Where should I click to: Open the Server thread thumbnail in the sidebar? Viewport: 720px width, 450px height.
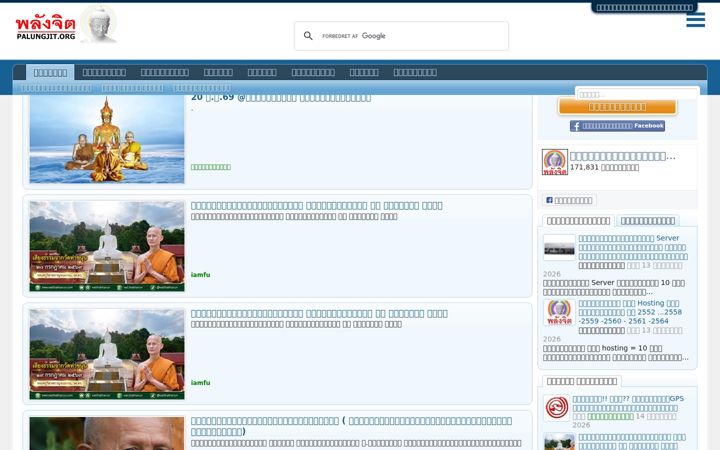pyautogui.click(x=559, y=248)
